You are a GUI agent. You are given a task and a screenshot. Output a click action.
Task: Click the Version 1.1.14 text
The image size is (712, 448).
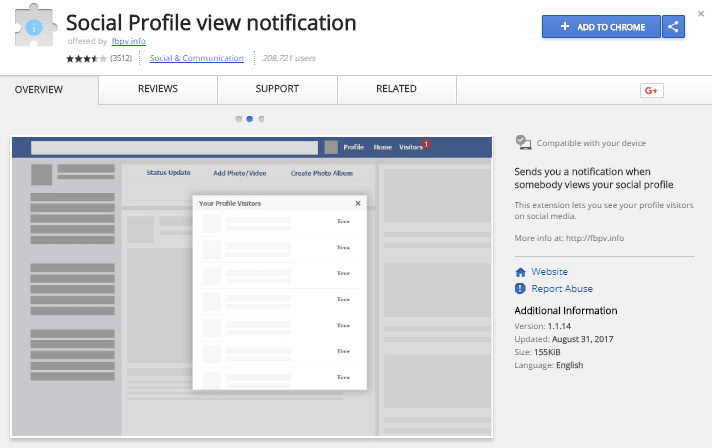[x=543, y=326]
